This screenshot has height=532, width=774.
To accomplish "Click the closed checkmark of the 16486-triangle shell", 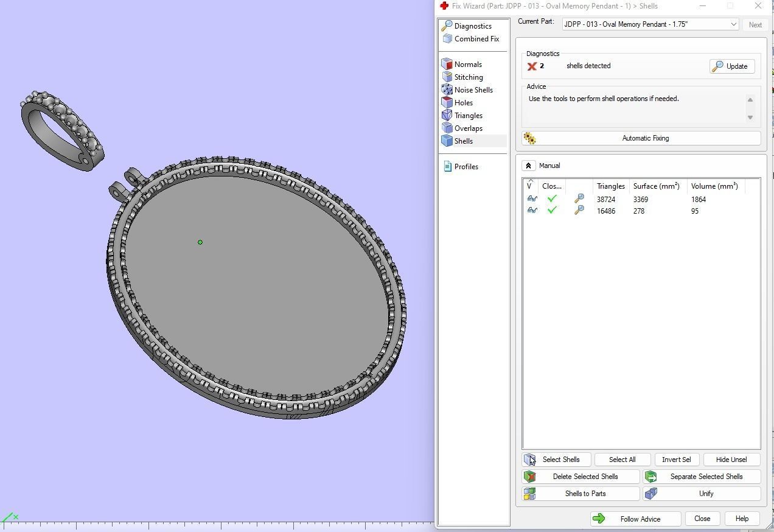I will [552, 211].
